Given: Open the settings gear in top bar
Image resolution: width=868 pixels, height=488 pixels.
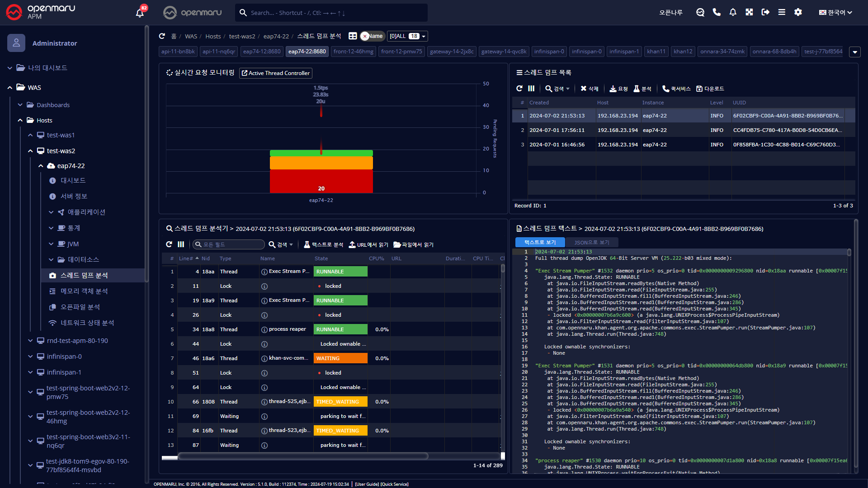Looking at the screenshot, I should [798, 12].
